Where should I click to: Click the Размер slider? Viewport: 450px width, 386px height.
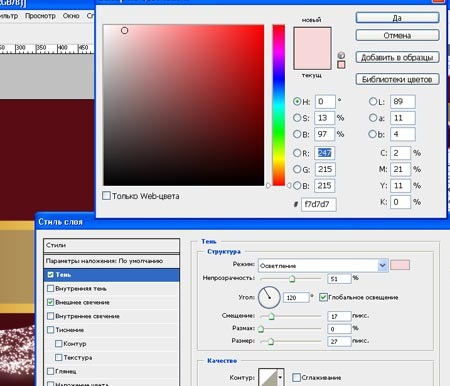click(291, 341)
